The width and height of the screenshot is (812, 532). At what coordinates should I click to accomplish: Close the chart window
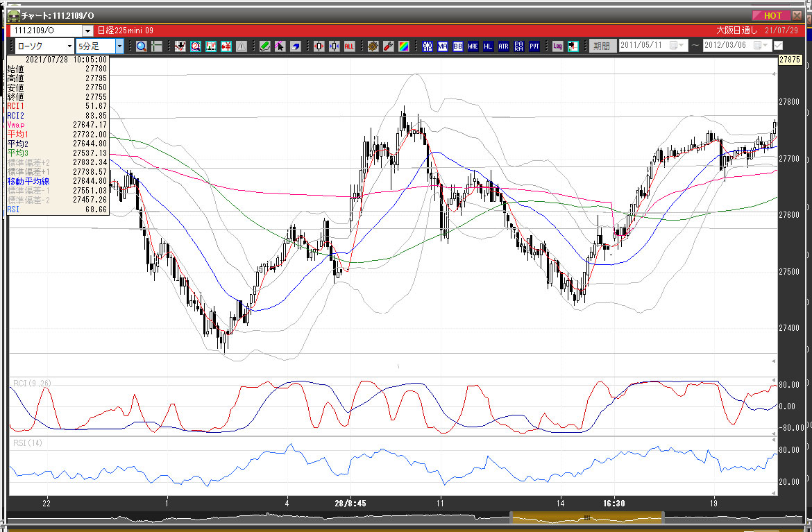[x=797, y=15]
